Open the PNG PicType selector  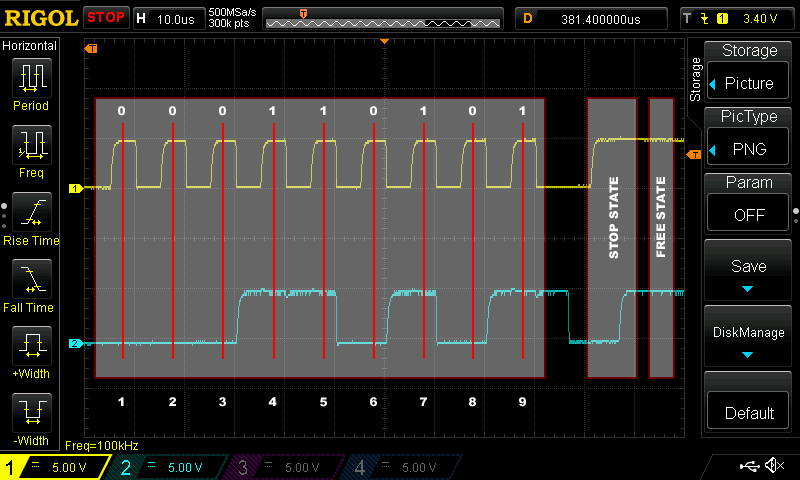pos(748,149)
